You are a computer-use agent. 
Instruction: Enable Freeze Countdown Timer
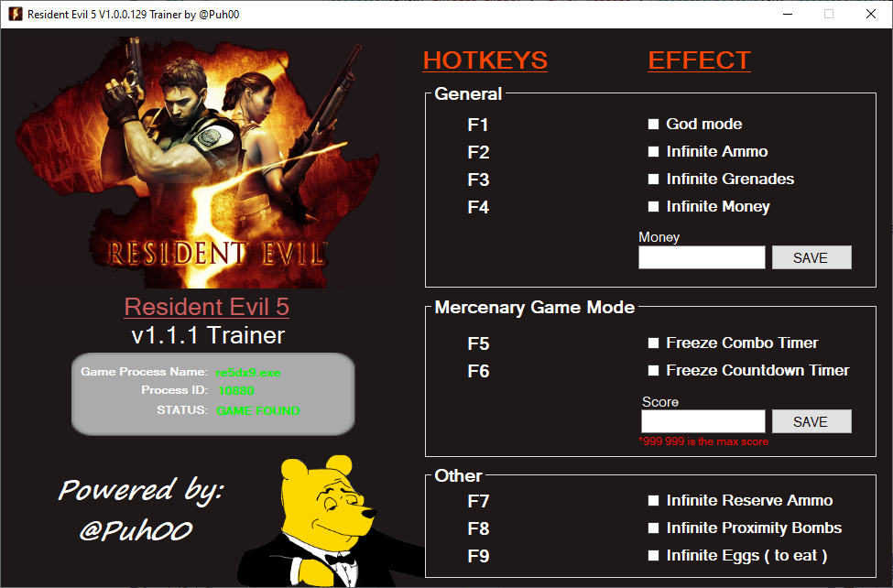click(654, 371)
